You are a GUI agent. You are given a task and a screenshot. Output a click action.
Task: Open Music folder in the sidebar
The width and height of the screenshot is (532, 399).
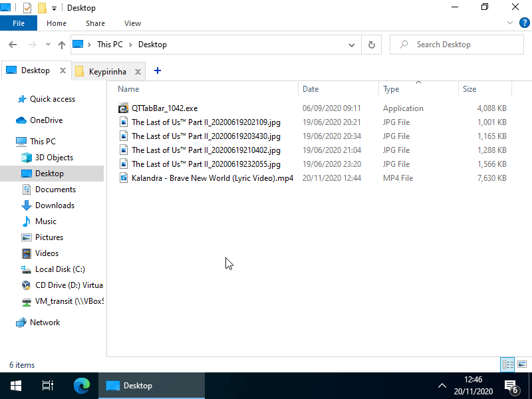[x=39, y=221]
